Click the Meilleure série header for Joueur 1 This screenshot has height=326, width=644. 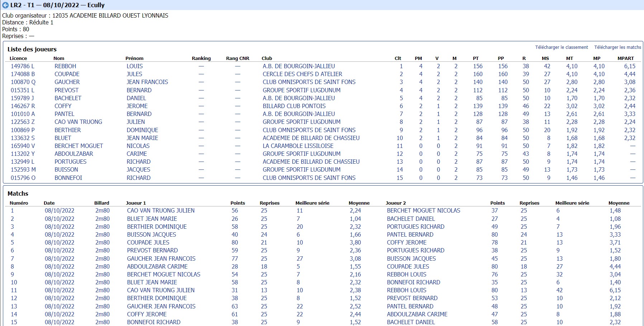click(312, 203)
